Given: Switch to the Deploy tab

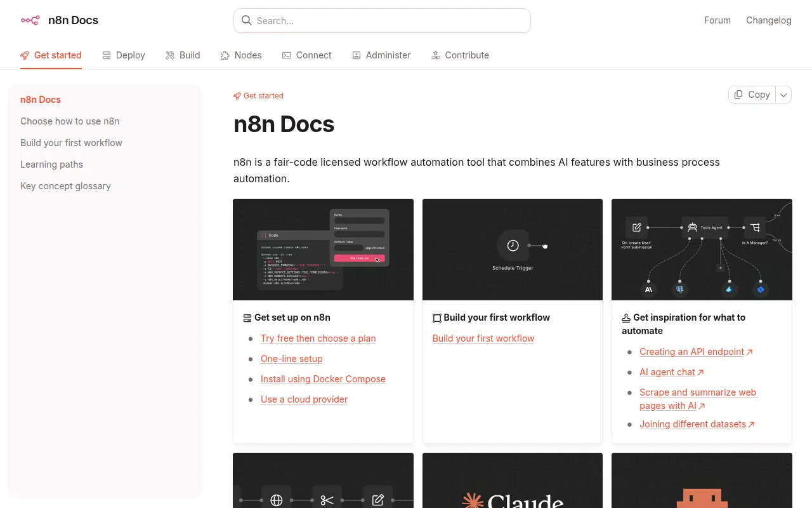Looking at the screenshot, I should [x=124, y=55].
